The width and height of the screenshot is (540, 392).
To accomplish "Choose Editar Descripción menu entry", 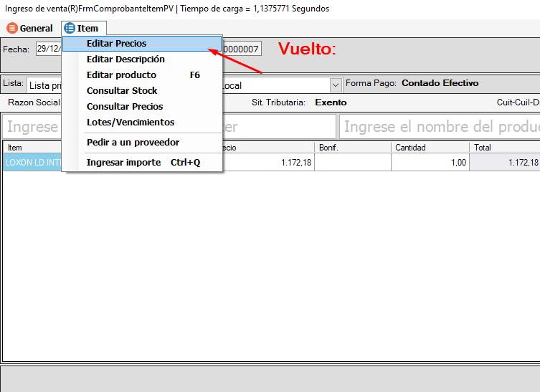I will [x=125, y=59].
